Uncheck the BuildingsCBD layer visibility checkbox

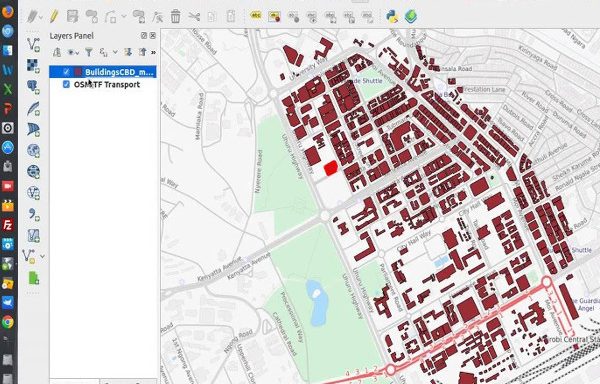66,72
